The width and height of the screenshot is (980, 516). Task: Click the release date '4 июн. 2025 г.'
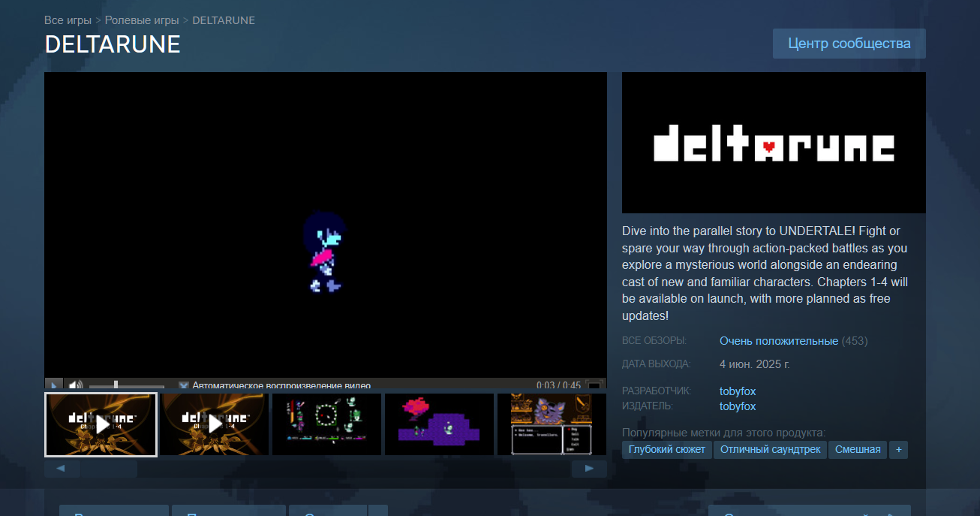point(755,364)
